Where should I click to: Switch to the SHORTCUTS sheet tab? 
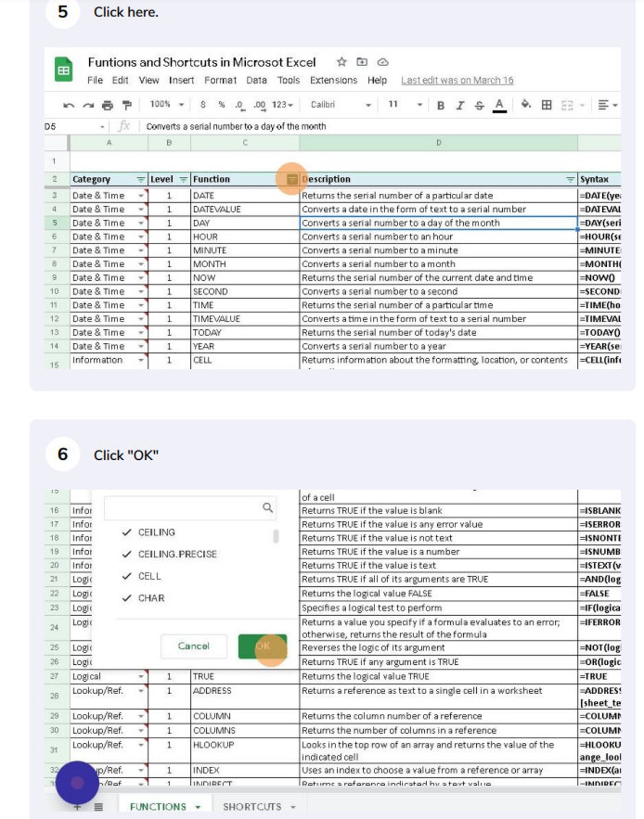253,807
